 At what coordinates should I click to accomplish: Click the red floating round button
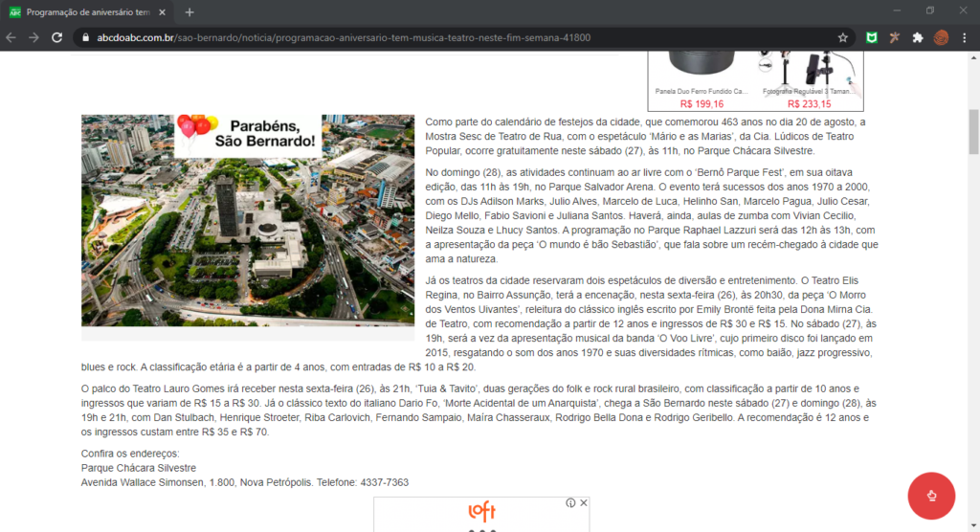(931, 496)
